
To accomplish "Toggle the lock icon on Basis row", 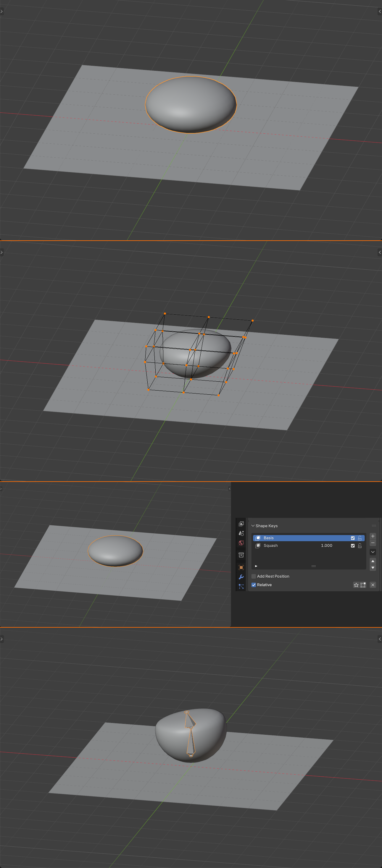I will pyautogui.click(x=360, y=538).
